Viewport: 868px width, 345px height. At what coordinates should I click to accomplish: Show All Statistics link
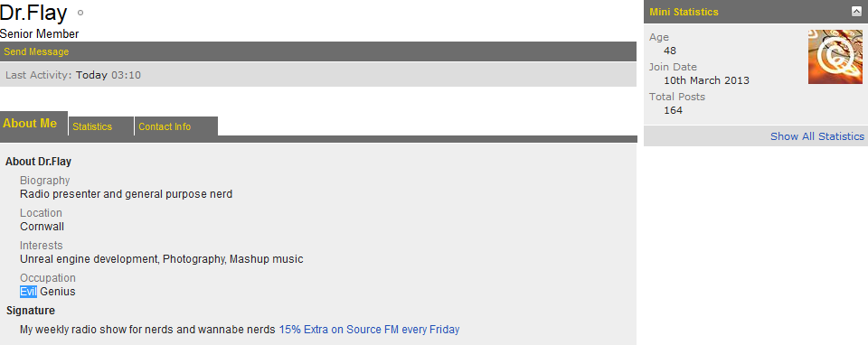(817, 136)
